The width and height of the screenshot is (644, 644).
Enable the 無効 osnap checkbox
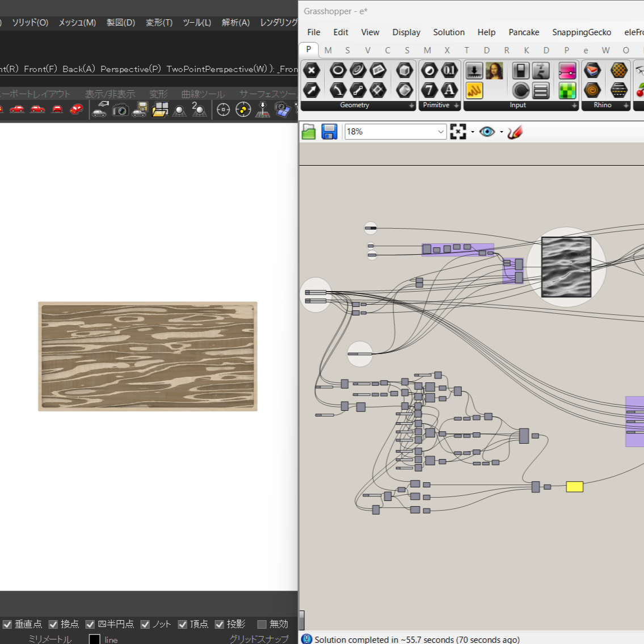tap(262, 624)
